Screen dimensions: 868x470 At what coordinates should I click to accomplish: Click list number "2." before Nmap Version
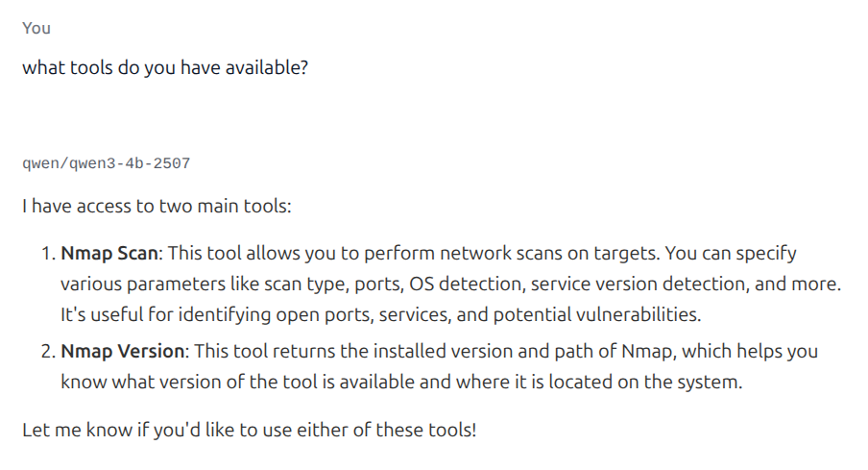tap(48, 351)
